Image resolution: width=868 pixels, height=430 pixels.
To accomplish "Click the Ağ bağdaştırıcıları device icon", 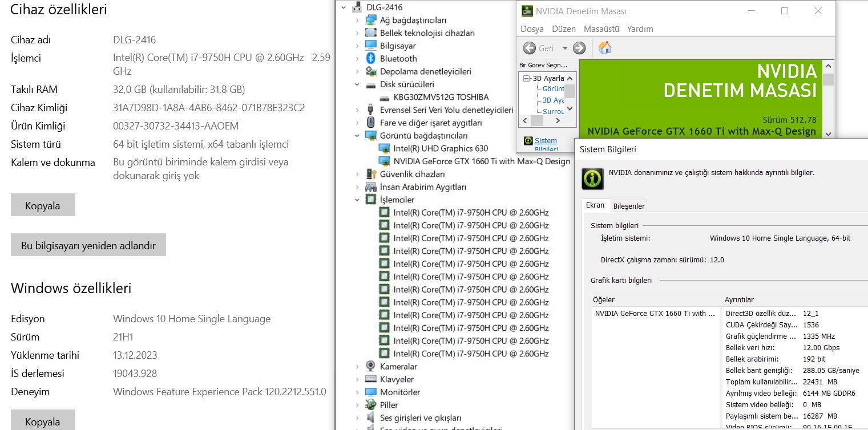I will (x=371, y=21).
